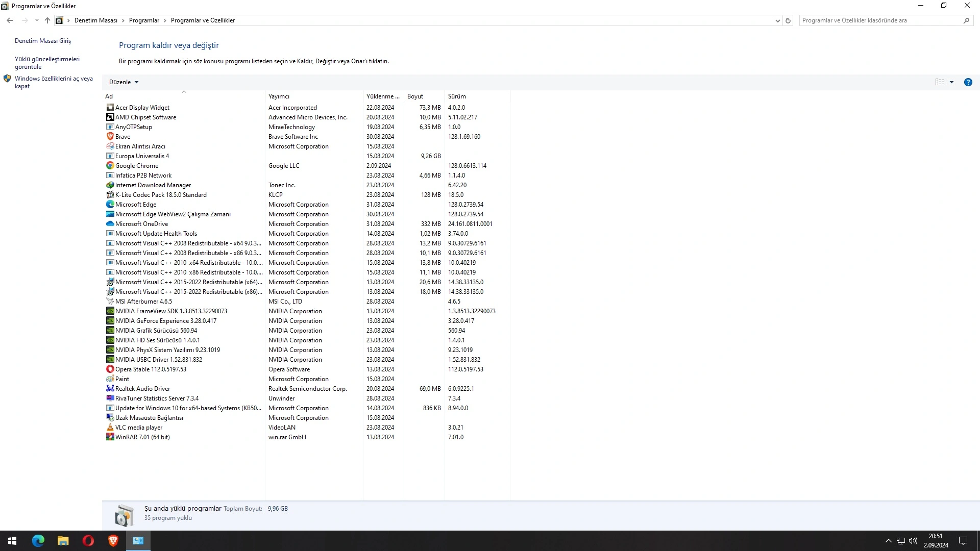980x551 pixels.
Task: Click the Paint program icon
Action: (110, 379)
